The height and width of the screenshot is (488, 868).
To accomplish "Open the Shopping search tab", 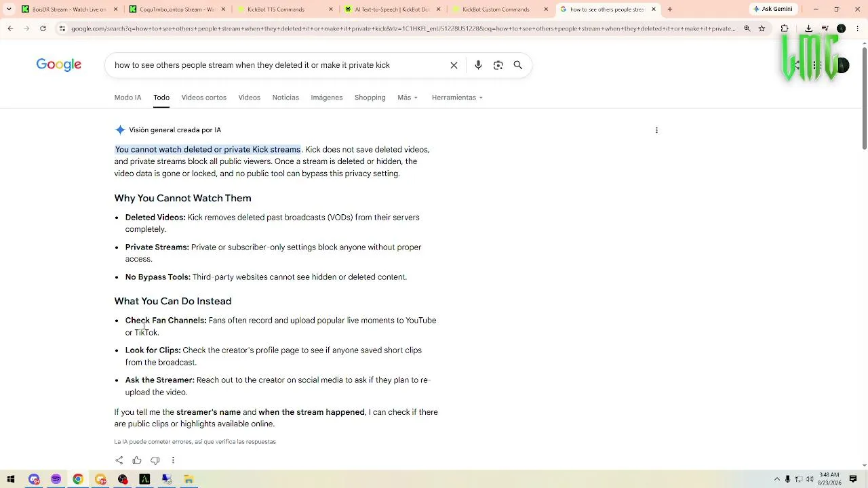I will [370, 98].
